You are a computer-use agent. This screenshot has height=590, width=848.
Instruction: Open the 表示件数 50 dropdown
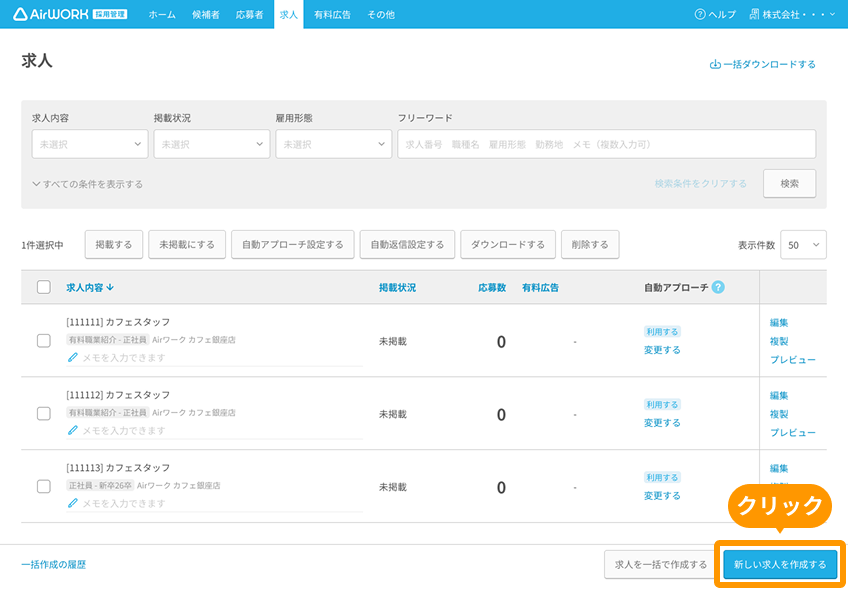(803, 245)
